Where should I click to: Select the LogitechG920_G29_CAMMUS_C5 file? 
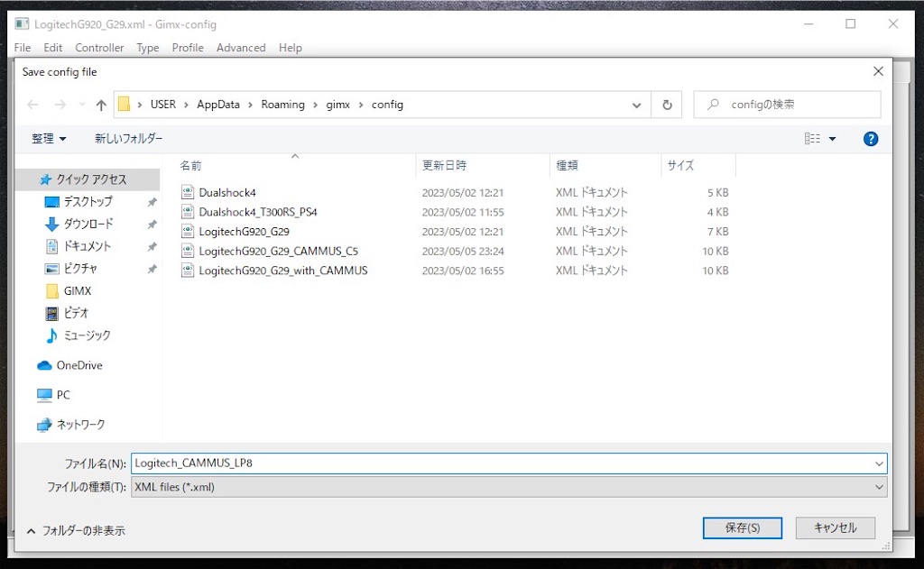[x=278, y=251]
